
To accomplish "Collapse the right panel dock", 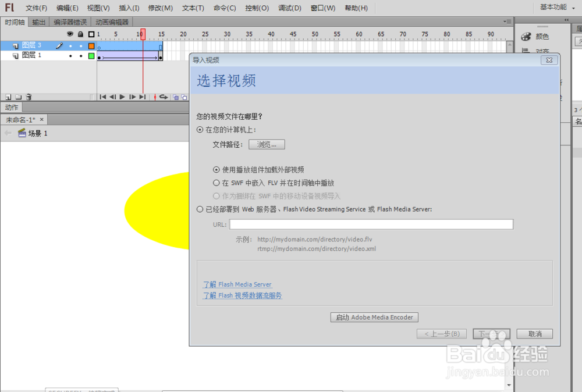I will [566, 19].
